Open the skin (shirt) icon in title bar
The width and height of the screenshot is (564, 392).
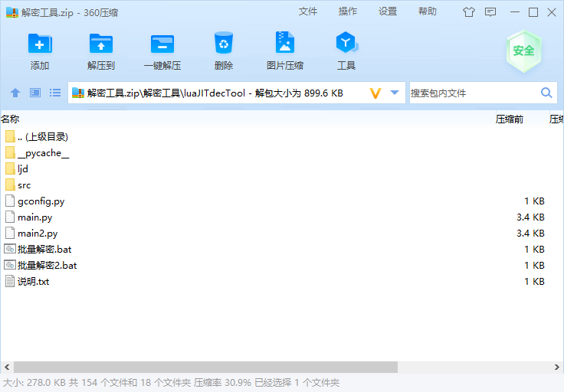tap(469, 12)
